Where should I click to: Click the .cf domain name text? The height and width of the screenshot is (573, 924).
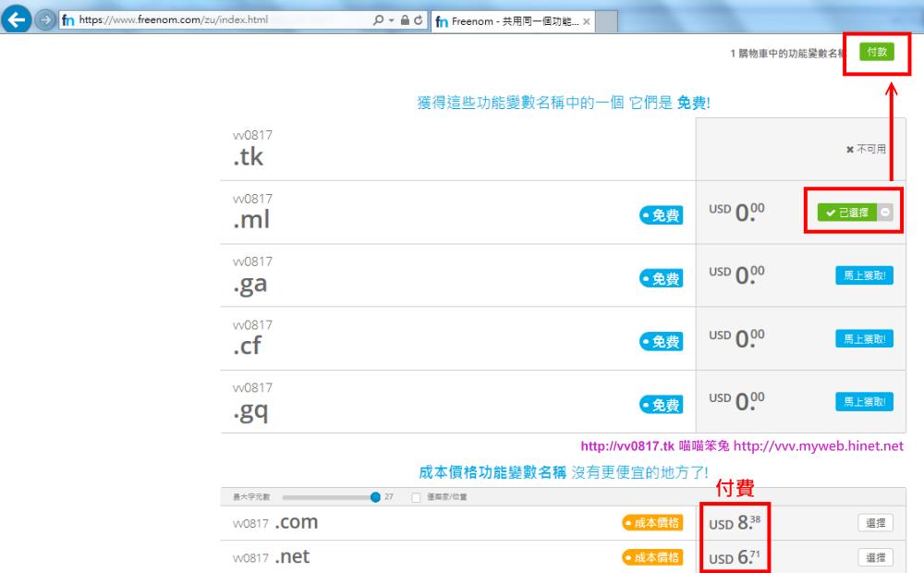click(x=247, y=346)
